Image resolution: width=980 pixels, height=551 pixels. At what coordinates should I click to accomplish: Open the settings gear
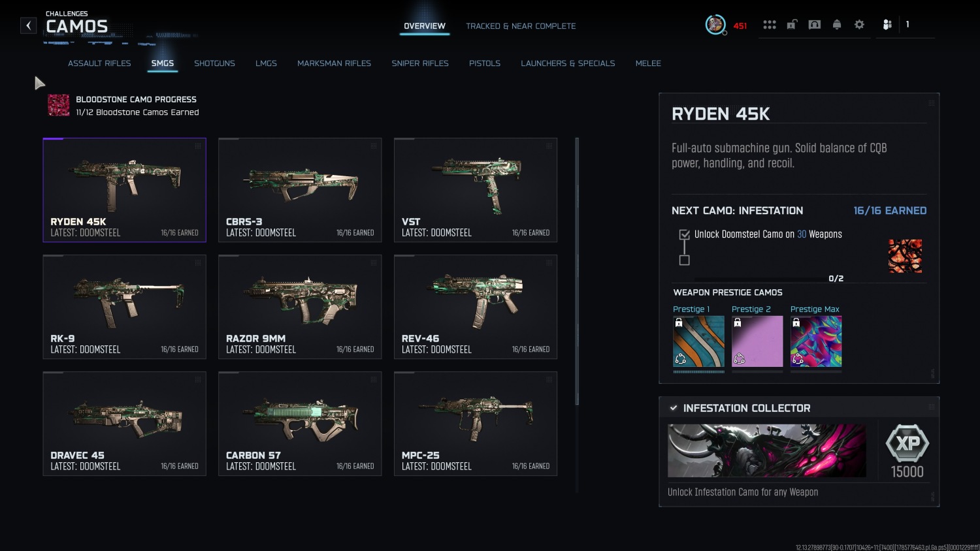click(x=859, y=25)
